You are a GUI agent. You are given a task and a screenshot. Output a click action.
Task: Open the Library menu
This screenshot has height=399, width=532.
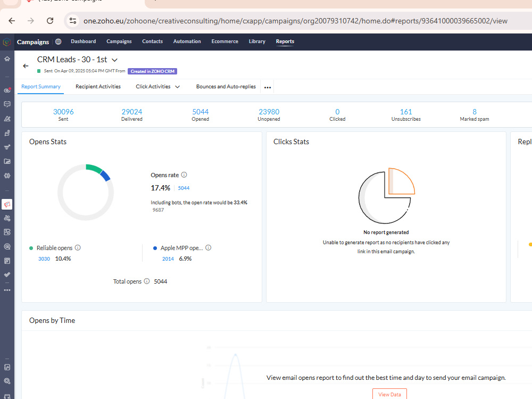tap(257, 41)
